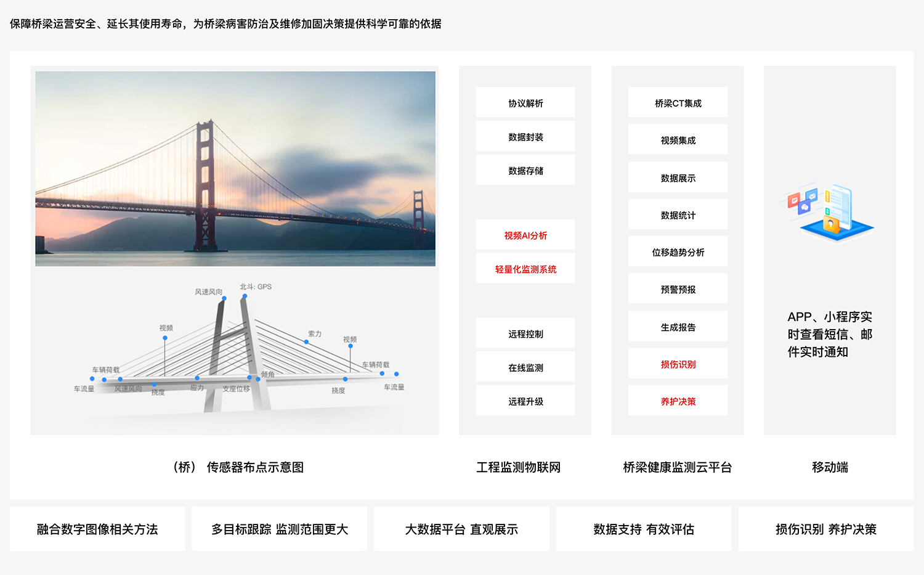This screenshot has height=575, width=924.
Task: Click the 北斗: GPS sensor label
Action: point(256,287)
